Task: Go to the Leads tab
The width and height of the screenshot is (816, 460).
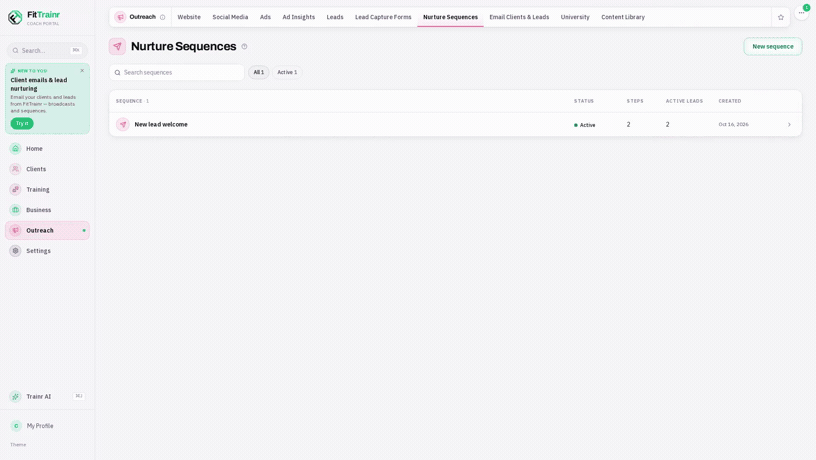Action: [x=335, y=17]
